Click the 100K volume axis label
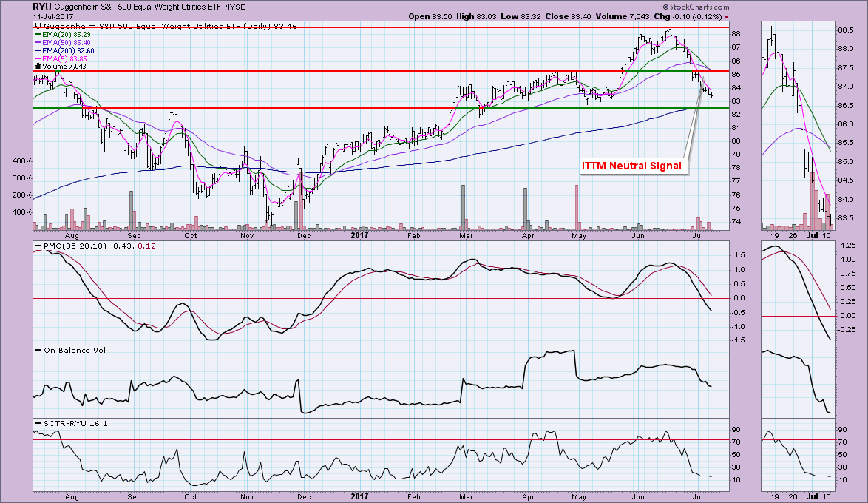The height and width of the screenshot is (503, 868). coord(22,212)
